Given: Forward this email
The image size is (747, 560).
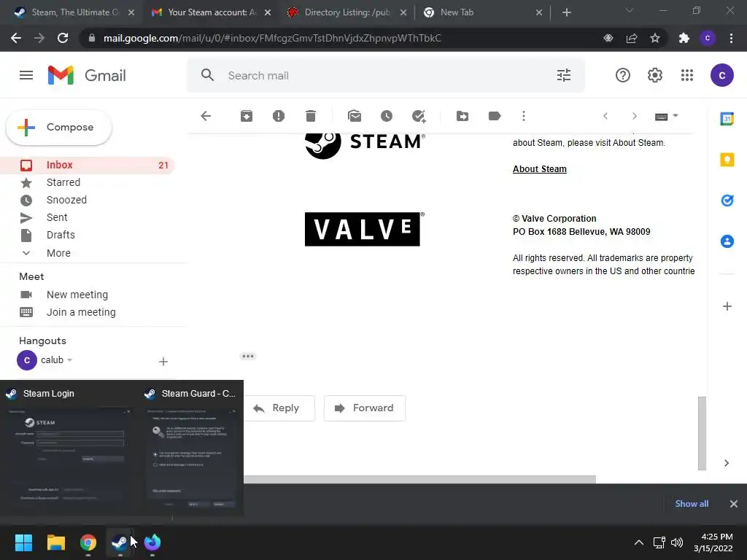Looking at the screenshot, I should [x=365, y=408].
